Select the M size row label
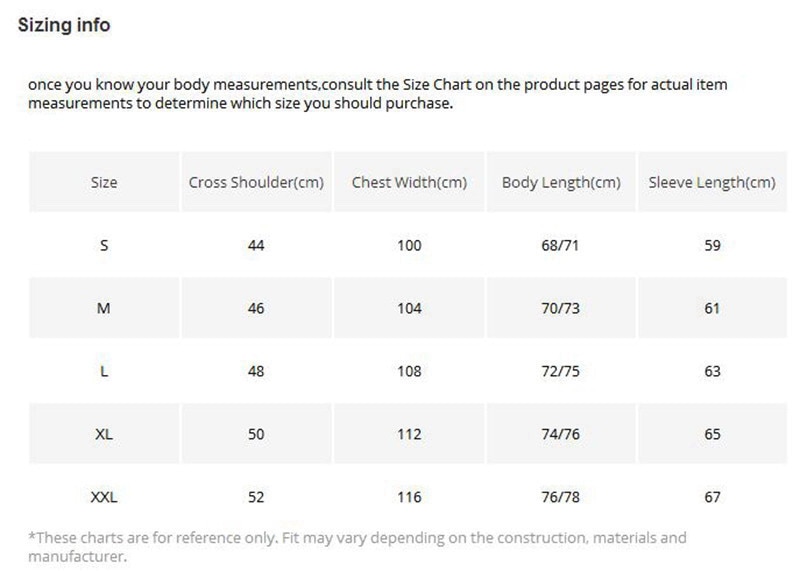 coord(104,308)
